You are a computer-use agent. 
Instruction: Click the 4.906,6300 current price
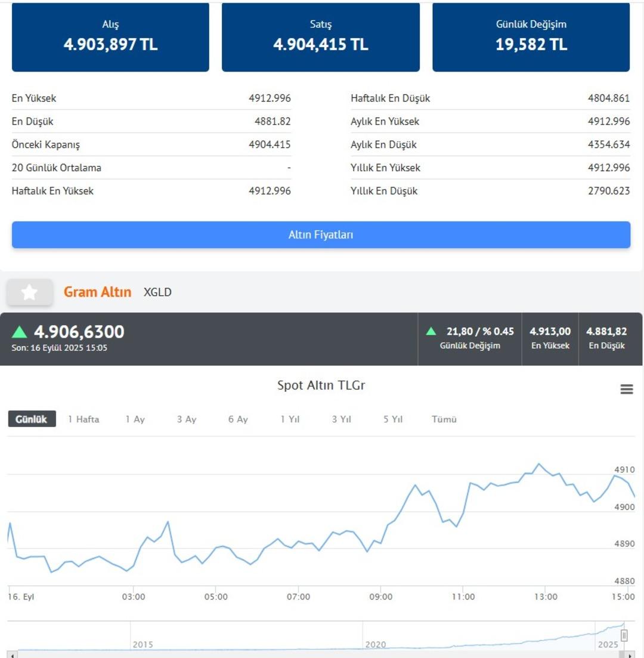79,332
